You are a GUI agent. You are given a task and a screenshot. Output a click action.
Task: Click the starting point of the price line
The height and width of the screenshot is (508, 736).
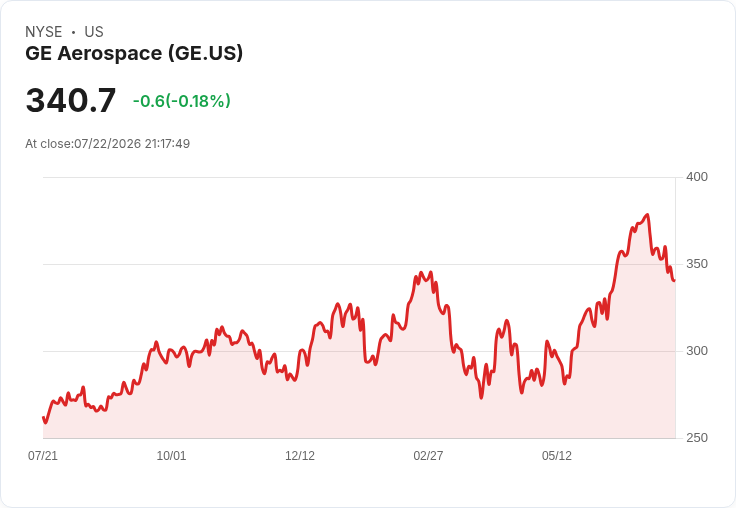coord(43,417)
